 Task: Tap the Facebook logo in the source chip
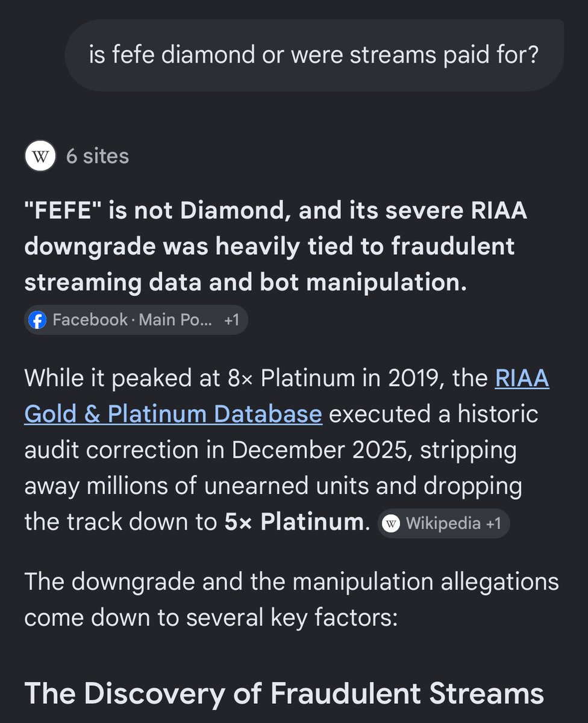point(37,320)
